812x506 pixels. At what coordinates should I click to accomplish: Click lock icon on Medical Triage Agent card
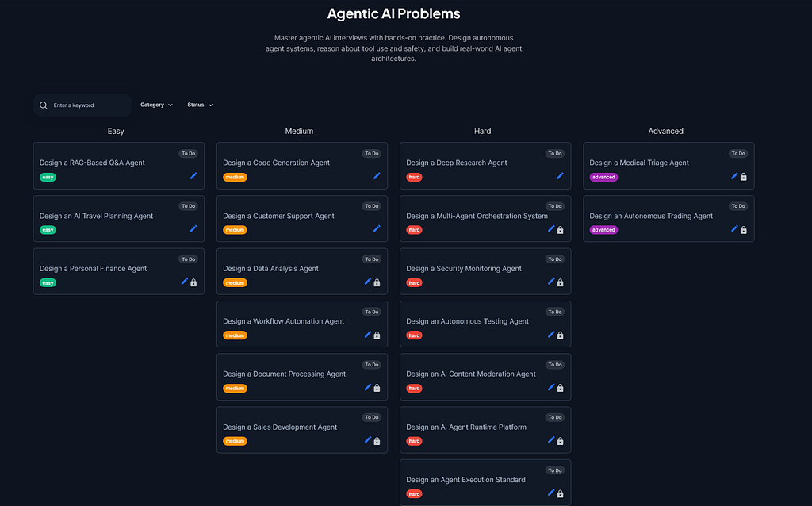click(x=744, y=177)
